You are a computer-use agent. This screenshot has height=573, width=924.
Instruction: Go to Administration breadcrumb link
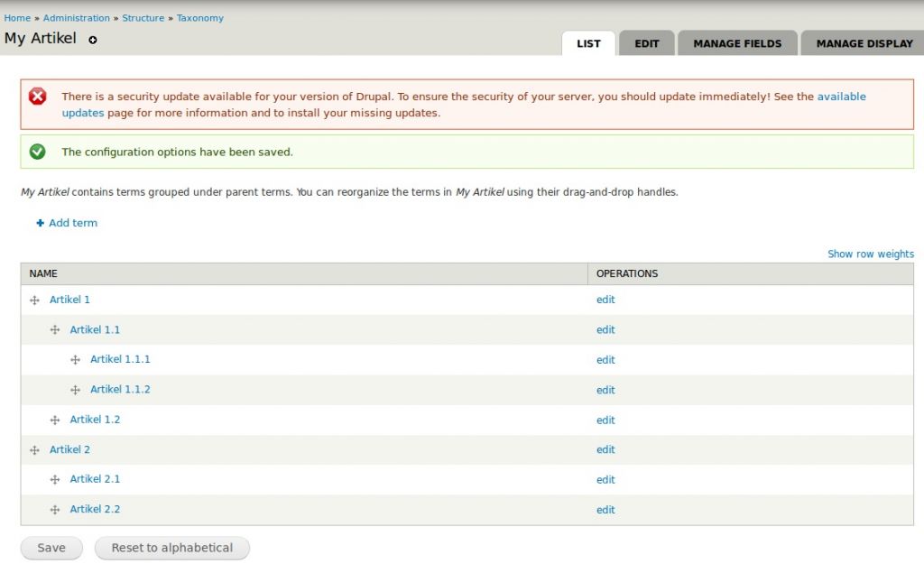pyautogui.click(x=76, y=18)
